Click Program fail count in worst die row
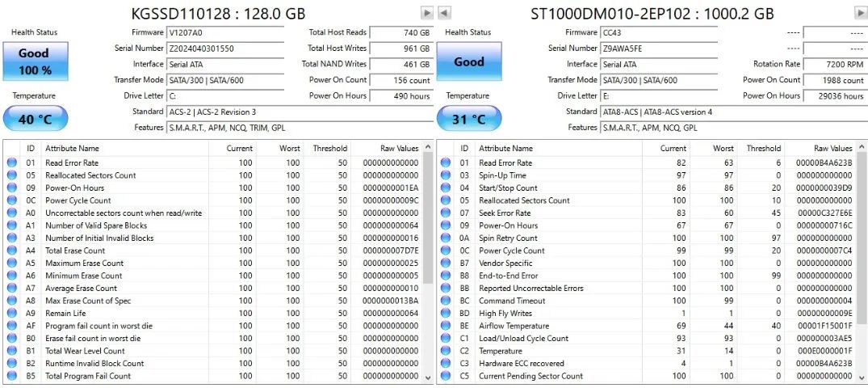This screenshot has height=388, width=868. coord(212,326)
